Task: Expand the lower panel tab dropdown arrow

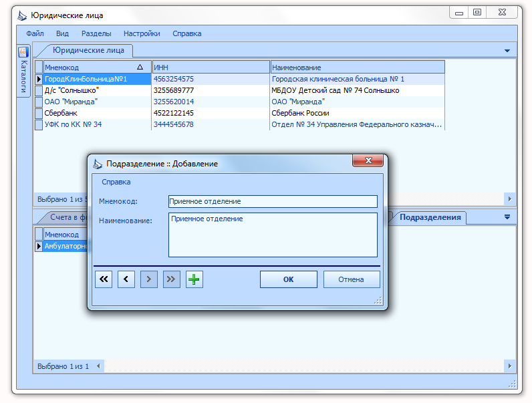Action: (507, 217)
